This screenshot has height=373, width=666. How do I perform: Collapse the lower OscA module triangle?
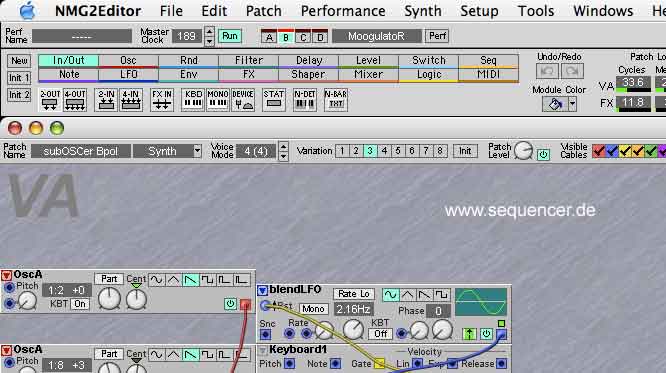[x=6, y=350]
